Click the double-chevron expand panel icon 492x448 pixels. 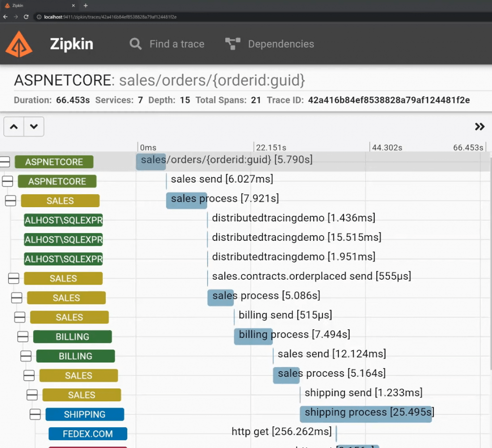tap(480, 126)
